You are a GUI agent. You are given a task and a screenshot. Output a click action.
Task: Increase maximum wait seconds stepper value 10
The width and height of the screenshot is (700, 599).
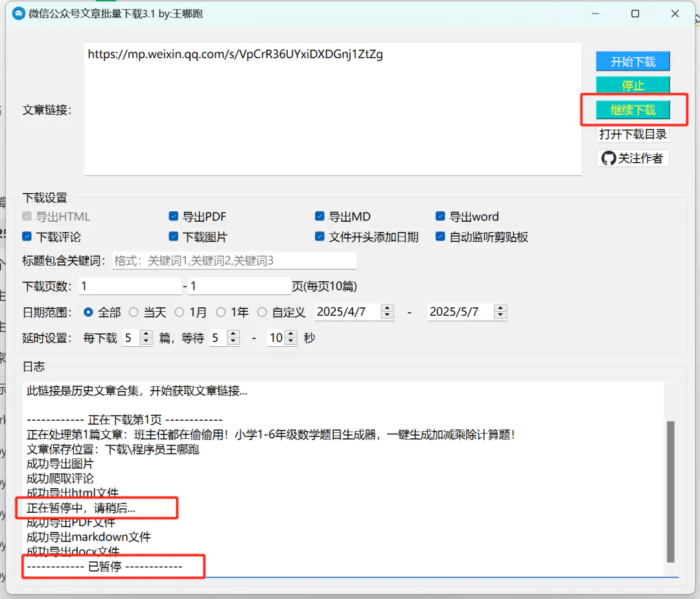tap(291, 334)
